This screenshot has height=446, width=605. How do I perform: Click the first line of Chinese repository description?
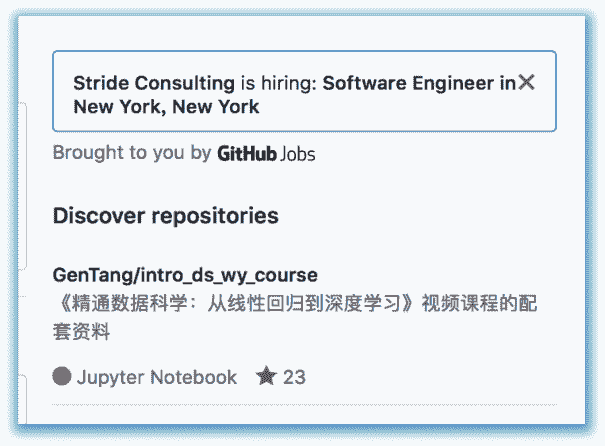click(x=297, y=303)
